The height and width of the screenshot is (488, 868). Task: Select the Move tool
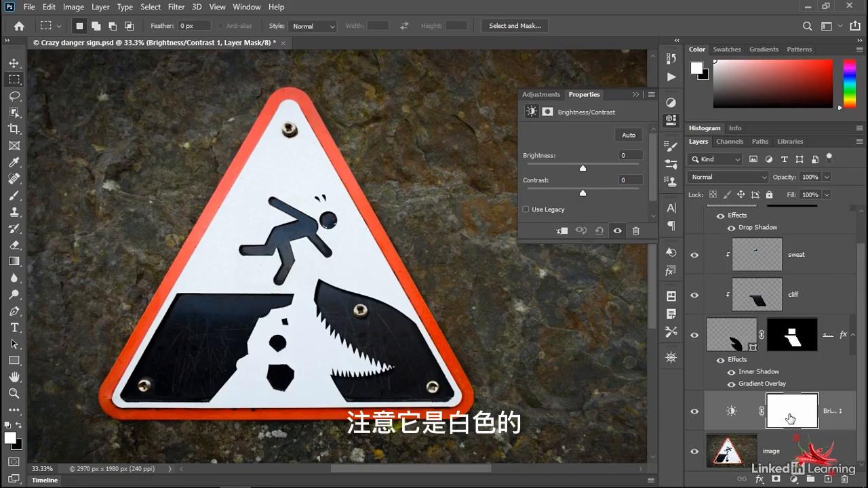(x=14, y=62)
